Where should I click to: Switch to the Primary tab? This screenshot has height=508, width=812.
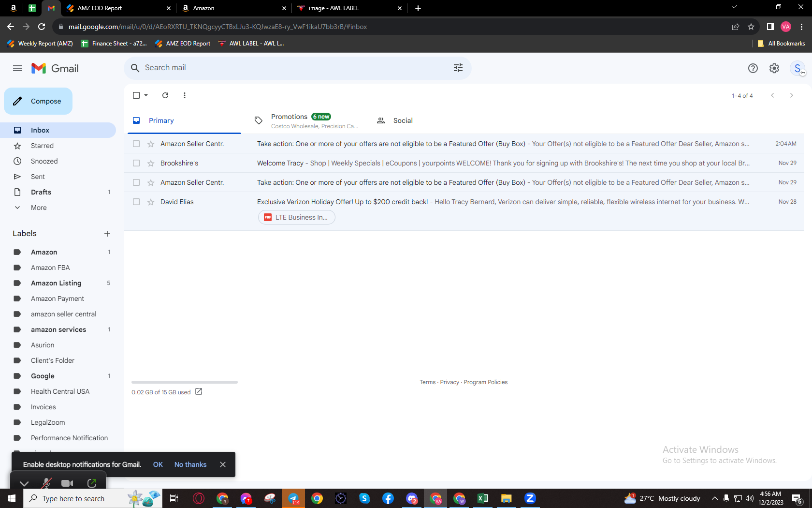tap(184, 120)
